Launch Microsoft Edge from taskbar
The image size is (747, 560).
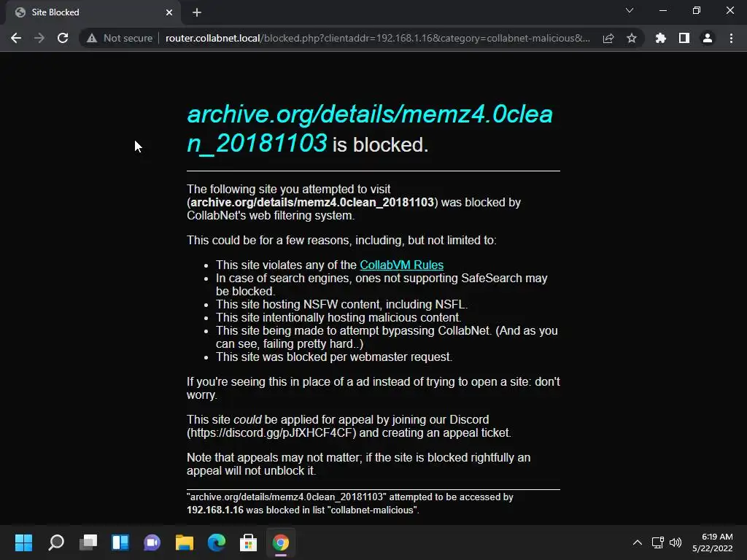pos(216,542)
